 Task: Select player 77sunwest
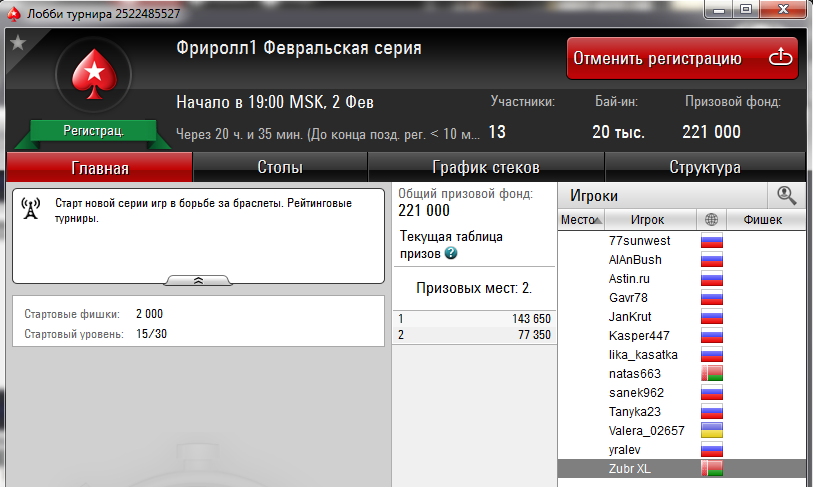pos(682,241)
